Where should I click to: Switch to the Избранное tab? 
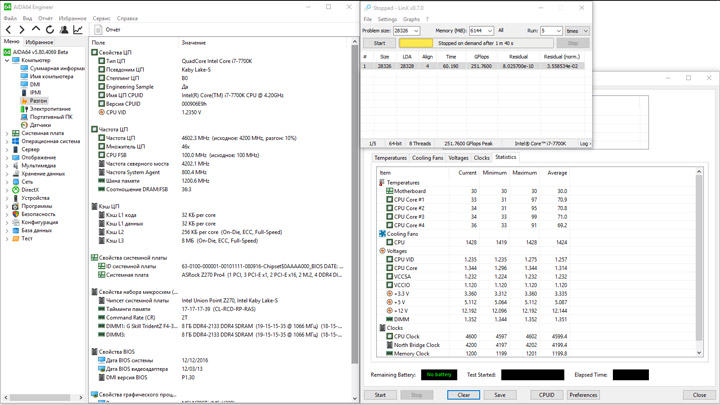click(x=39, y=42)
